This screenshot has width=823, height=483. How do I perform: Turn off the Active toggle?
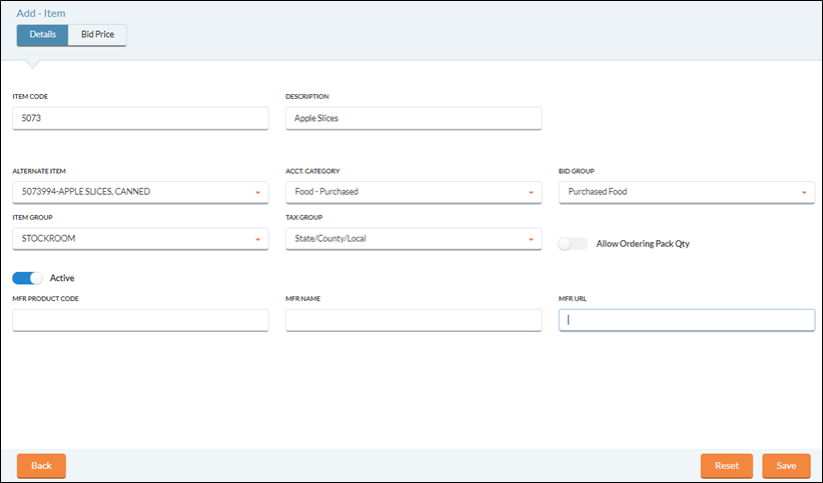click(27, 278)
